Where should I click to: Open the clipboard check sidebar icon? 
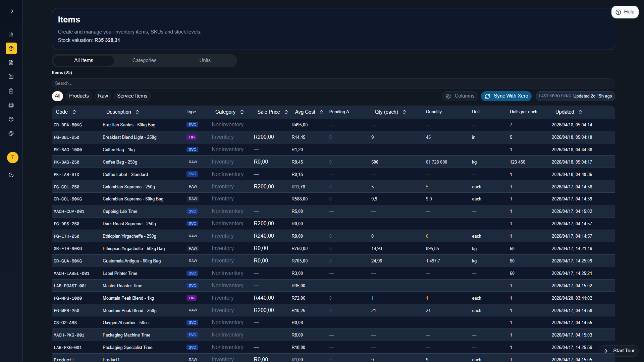pyautogui.click(x=11, y=91)
